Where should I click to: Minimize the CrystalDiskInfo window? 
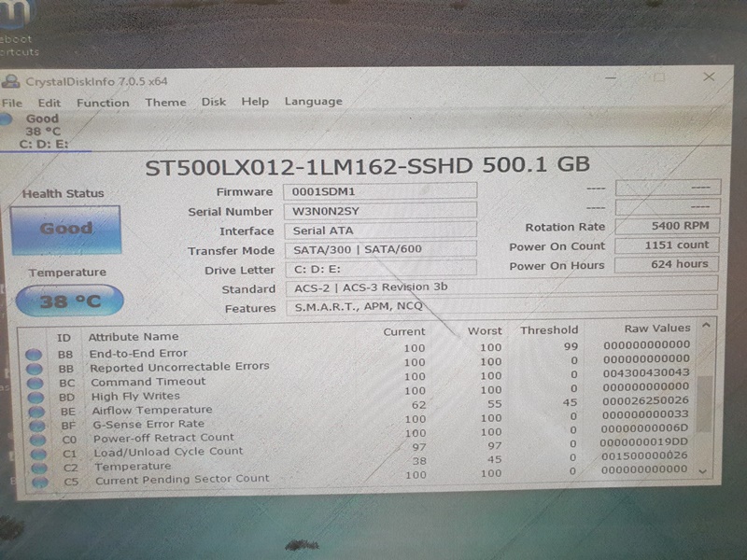click(612, 77)
